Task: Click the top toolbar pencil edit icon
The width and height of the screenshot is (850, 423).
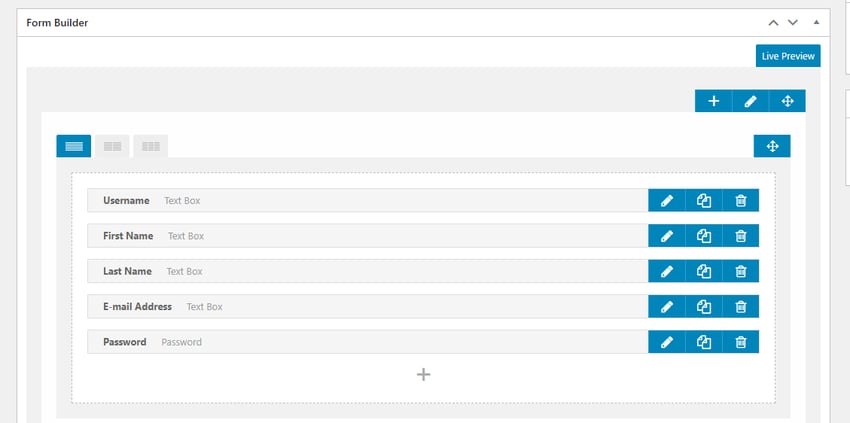Action: [750, 101]
